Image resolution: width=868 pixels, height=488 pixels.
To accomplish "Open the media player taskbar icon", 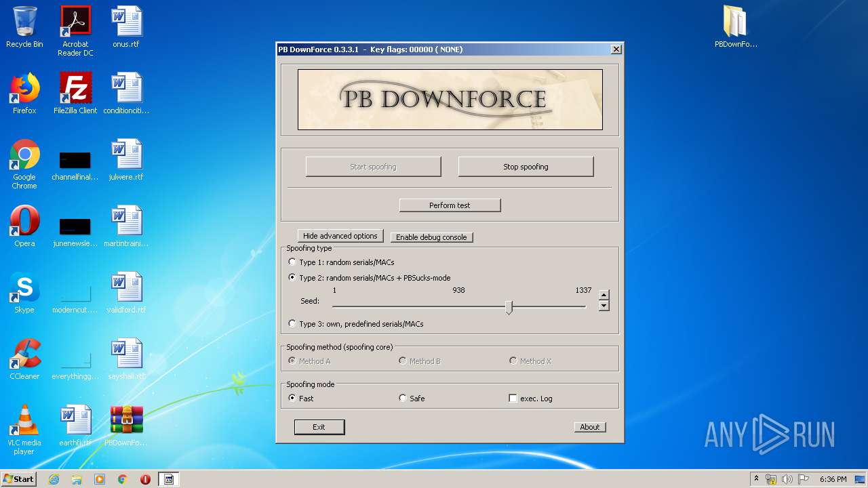I will tap(100, 479).
